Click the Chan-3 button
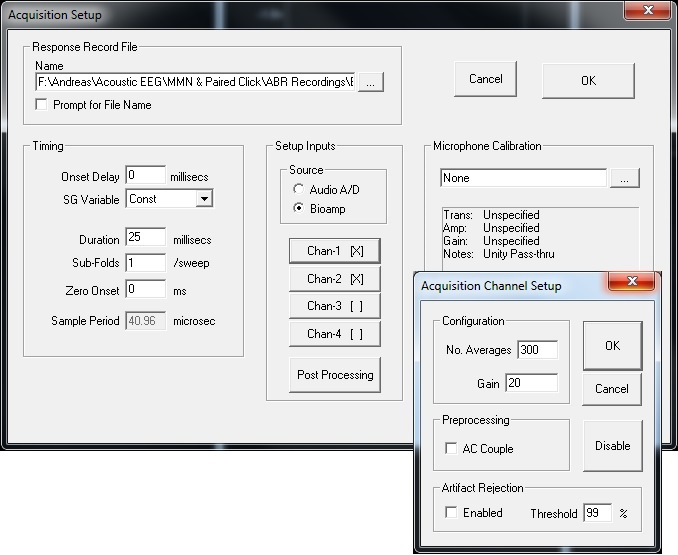Image resolution: width=678 pixels, height=555 pixels. pos(335,306)
